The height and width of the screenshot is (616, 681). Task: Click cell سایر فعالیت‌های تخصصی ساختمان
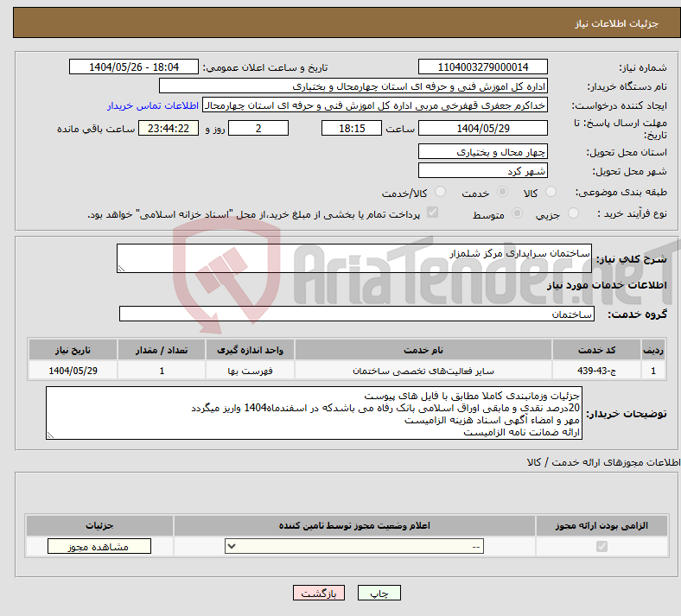[x=423, y=371]
